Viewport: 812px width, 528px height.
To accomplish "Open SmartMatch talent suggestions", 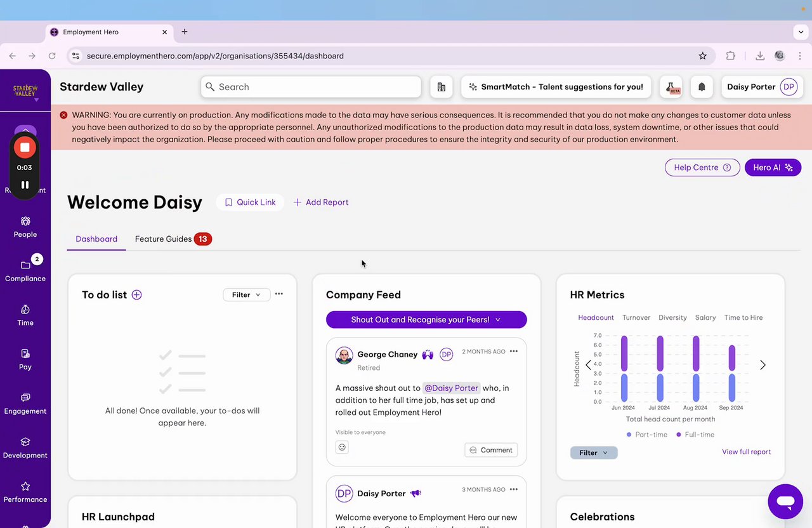I will coord(556,87).
